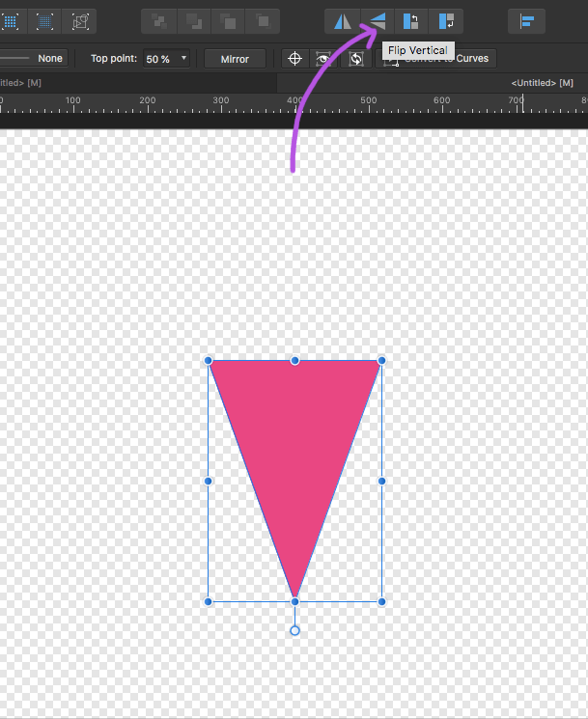
Task: Rotate selection clockwise
Action: click(x=445, y=21)
